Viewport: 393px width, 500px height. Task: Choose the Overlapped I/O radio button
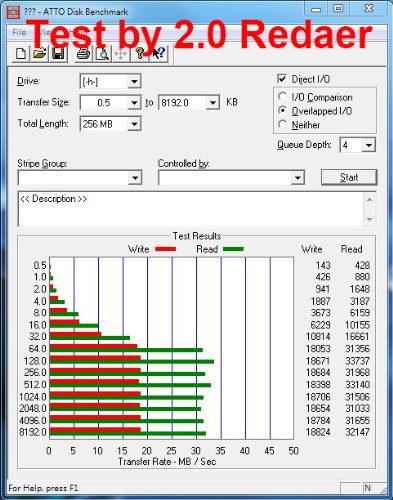[282, 111]
